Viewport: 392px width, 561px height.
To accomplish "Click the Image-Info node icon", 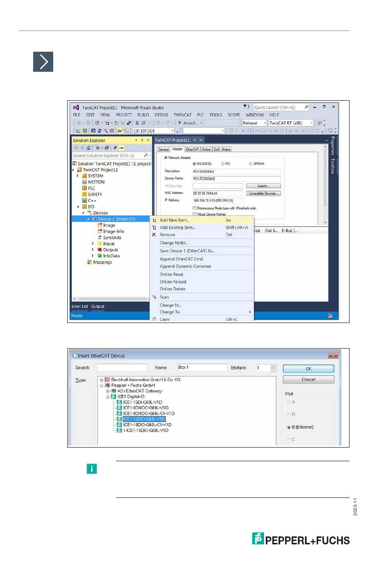I will pyautogui.click(x=100, y=231).
